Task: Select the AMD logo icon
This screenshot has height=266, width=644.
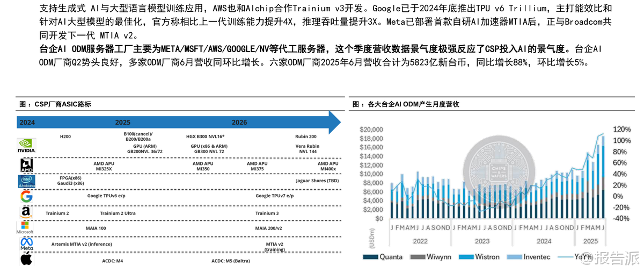Action: coord(27,165)
